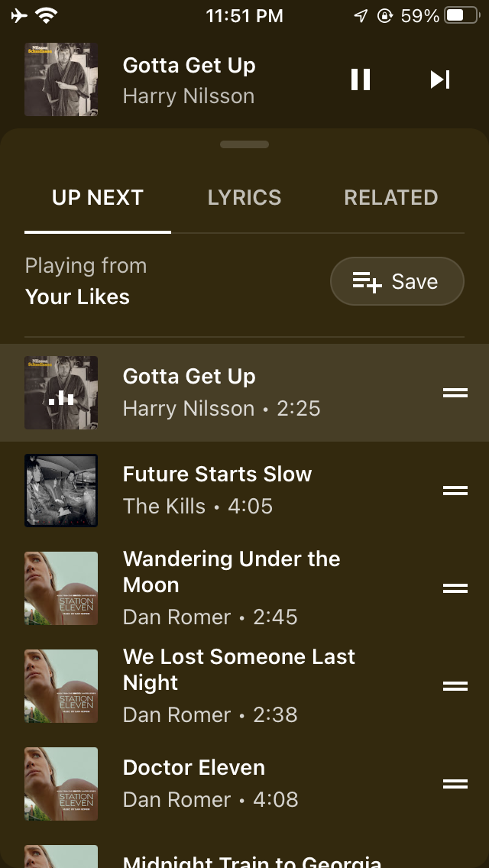Tap the We Lost Someone Last Night album art
The height and width of the screenshot is (868, 489).
point(61,686)
